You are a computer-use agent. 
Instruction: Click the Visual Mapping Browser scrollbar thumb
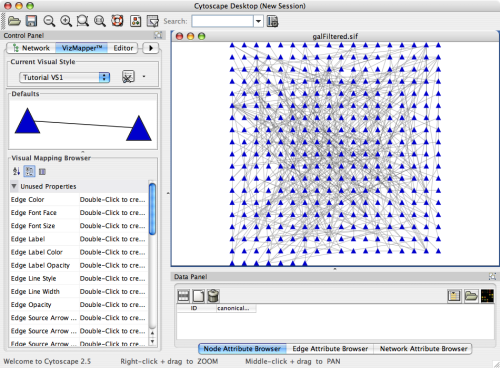click(x=152, y=209)
